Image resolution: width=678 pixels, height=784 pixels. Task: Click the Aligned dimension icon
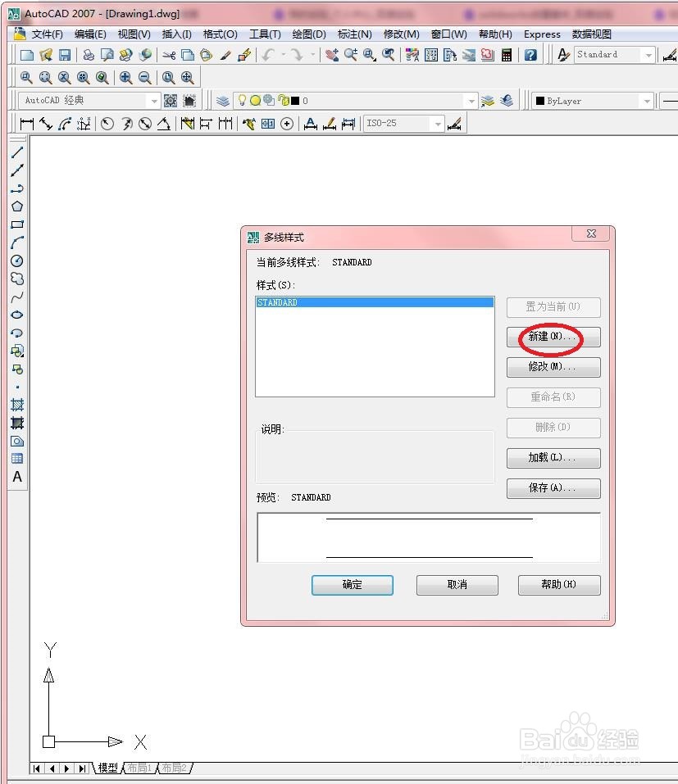[46, 124]
